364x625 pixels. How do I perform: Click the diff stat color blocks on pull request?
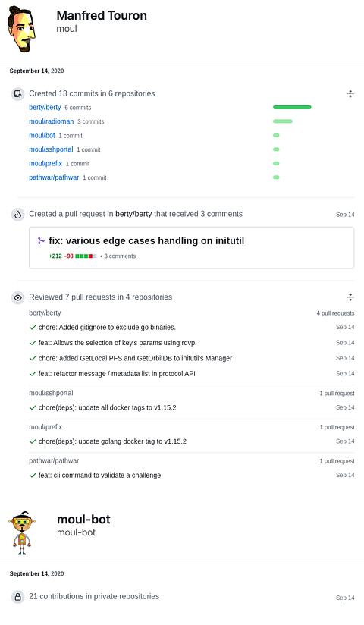coord(86,256)
